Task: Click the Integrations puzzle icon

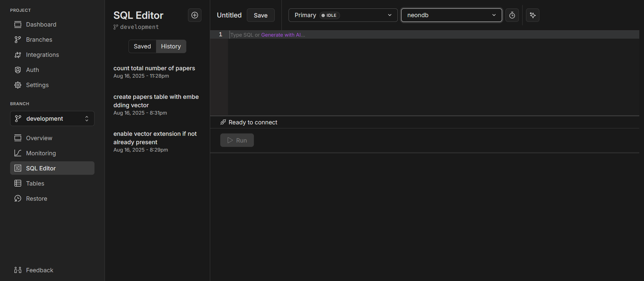Action: tap(18, 55)
